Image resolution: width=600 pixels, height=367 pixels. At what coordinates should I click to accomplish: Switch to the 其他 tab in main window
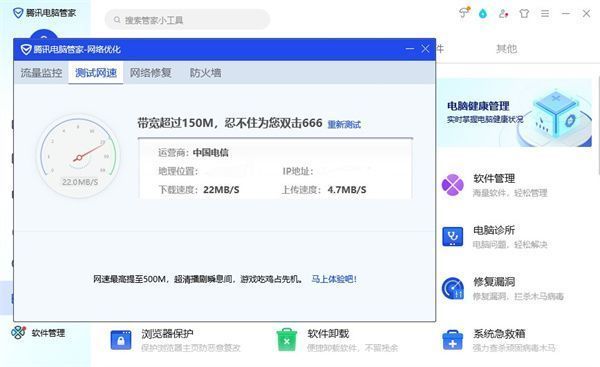506,49
